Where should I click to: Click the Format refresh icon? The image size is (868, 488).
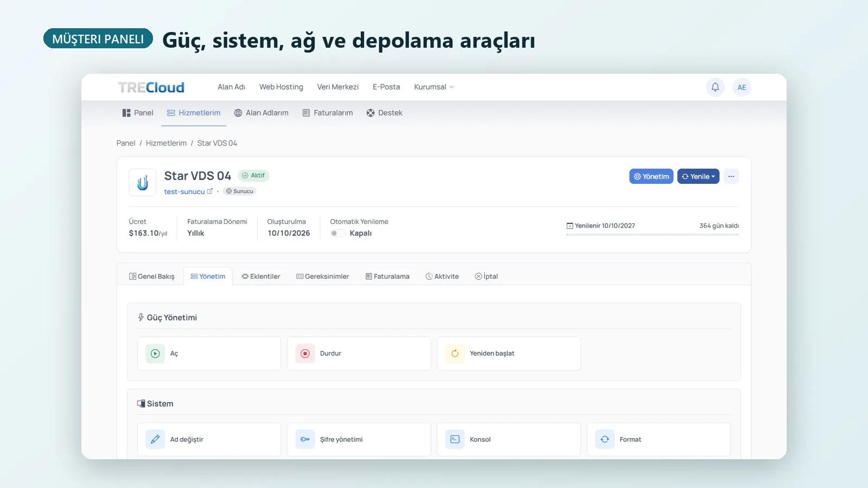(x=604, y=439)
